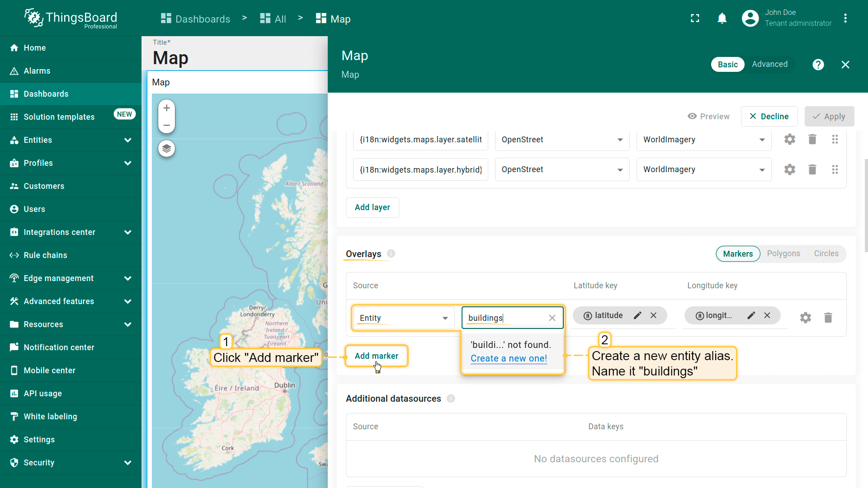The width and height of the screenshot is (868, 488).
Task: Edit the latitude key pencil icon
Action: [x=637, y=315]
